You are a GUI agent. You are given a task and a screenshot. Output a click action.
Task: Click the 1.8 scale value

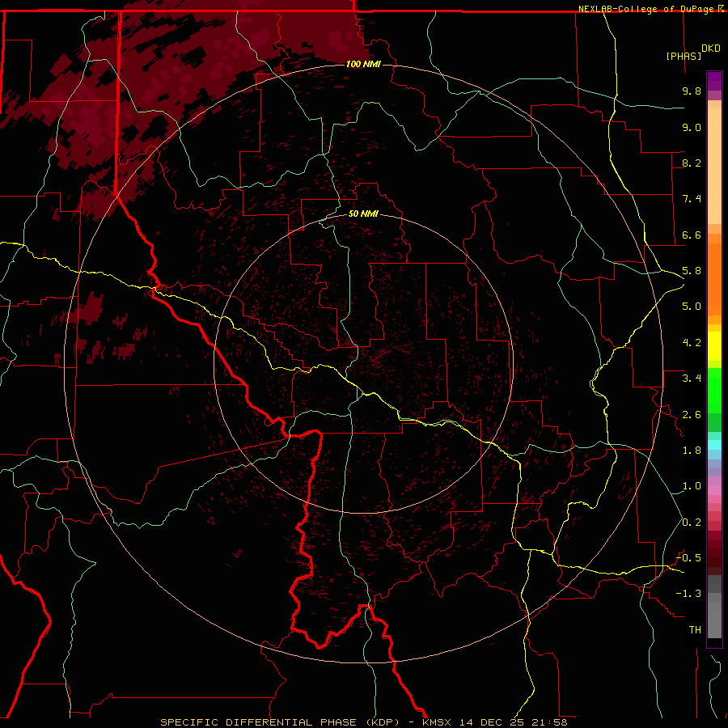(x=692, y=451)
